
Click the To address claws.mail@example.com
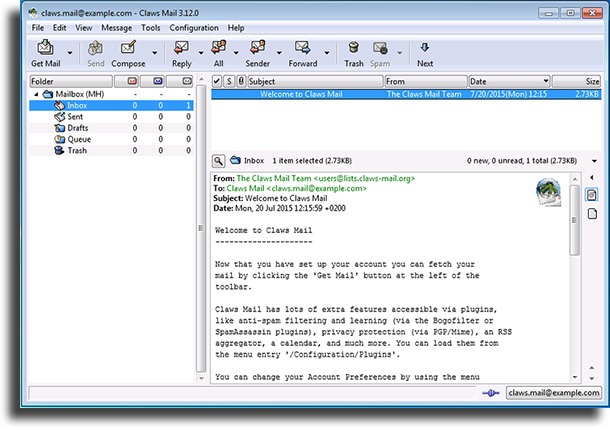pyautogui.click(x=316, y=188)
